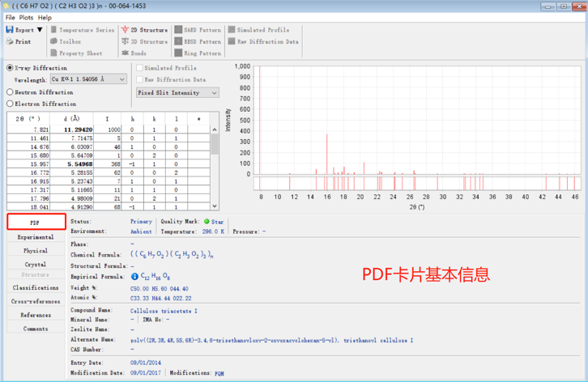
Task: Click the FQM modifications link
Action: coord(219,374)
